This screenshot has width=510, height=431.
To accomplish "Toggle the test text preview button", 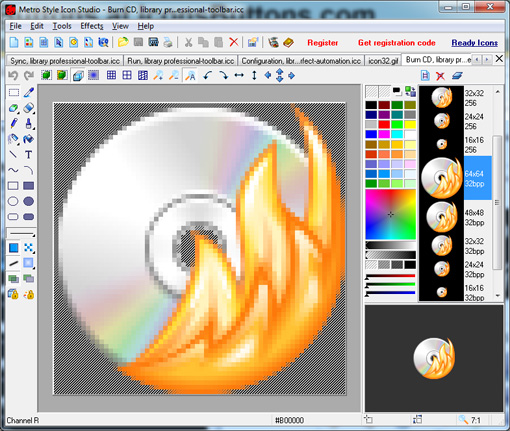I will (x=190, y=76).
